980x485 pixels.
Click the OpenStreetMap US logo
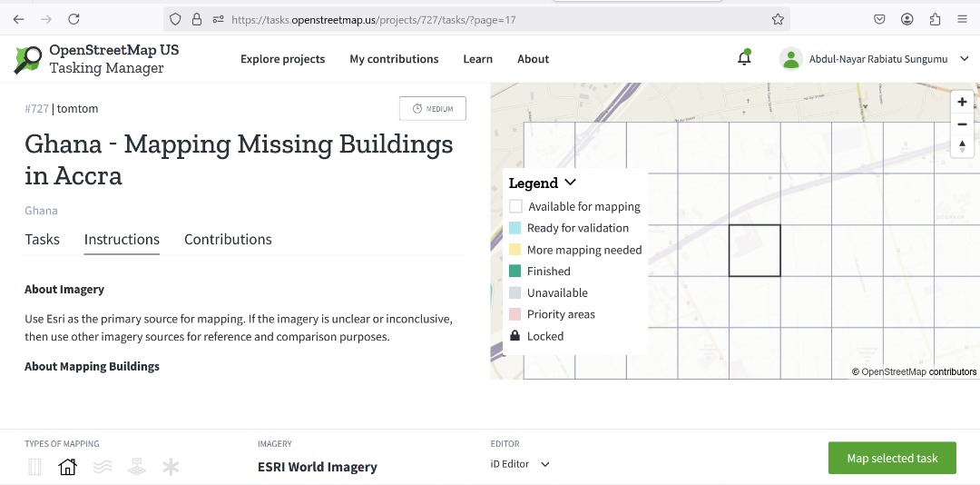pos(28,59)
